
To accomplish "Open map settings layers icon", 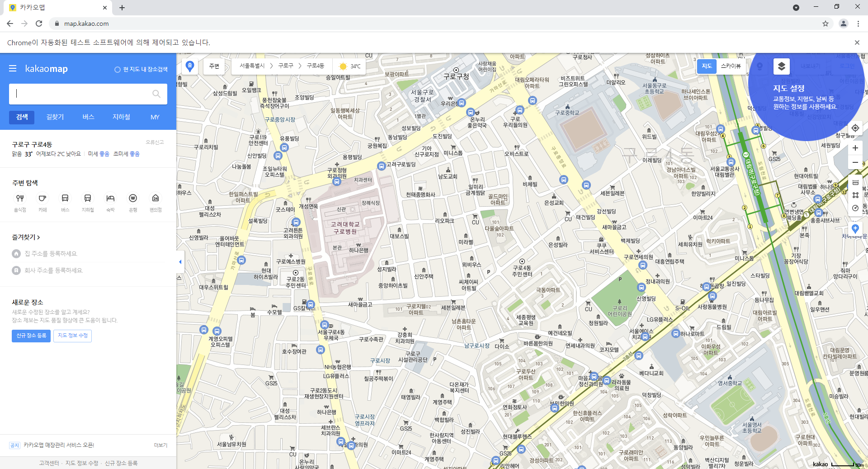I will (782, 66).
